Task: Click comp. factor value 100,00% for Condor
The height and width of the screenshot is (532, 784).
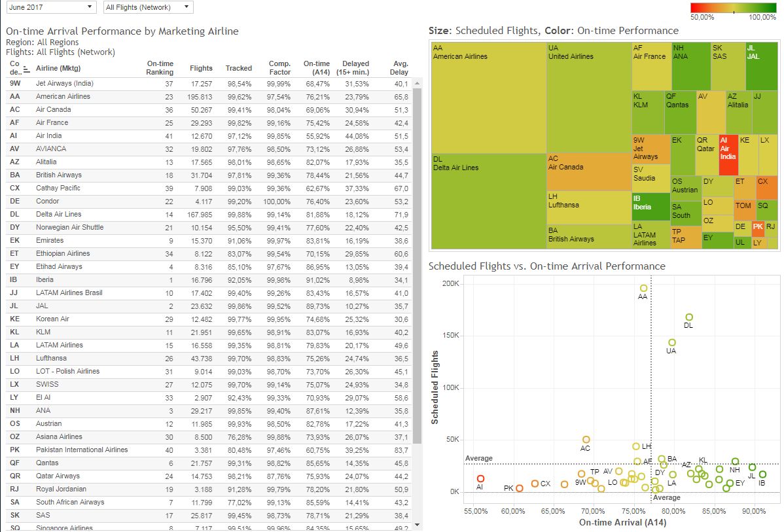Action: [x=277, y=202]
